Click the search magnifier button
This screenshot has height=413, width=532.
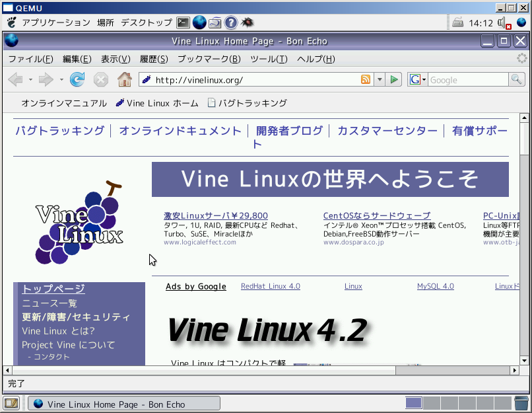click(516, 80)
